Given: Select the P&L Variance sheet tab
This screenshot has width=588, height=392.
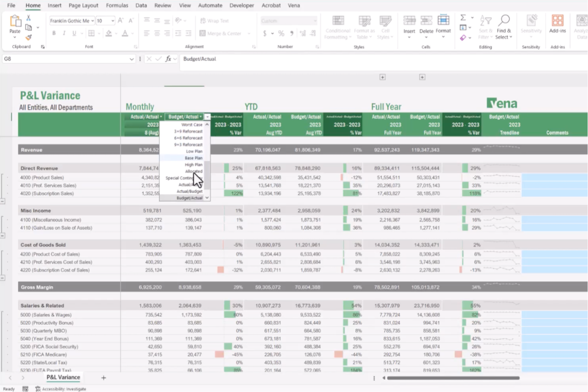Looking at the screenshot, I should click(63, 377).
